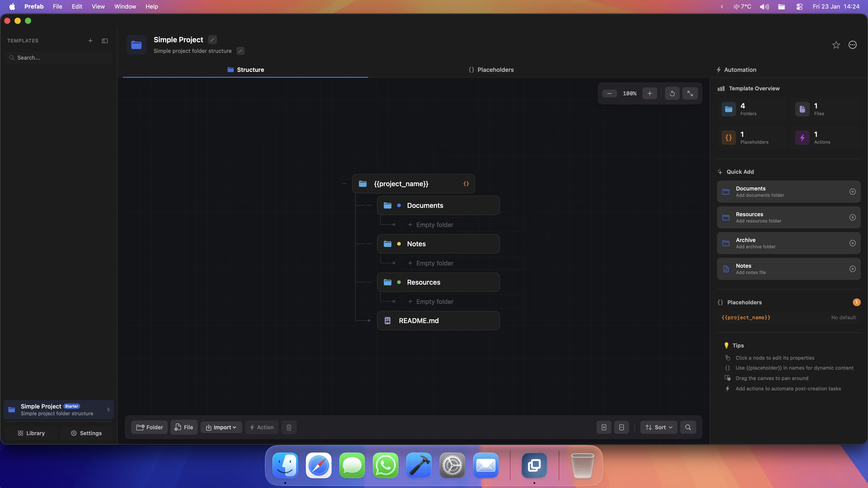The height and width of the screenshot is (488, 868).
Task: Edit the Simple Project title via pencil icon
Action: tap(212, 39)
